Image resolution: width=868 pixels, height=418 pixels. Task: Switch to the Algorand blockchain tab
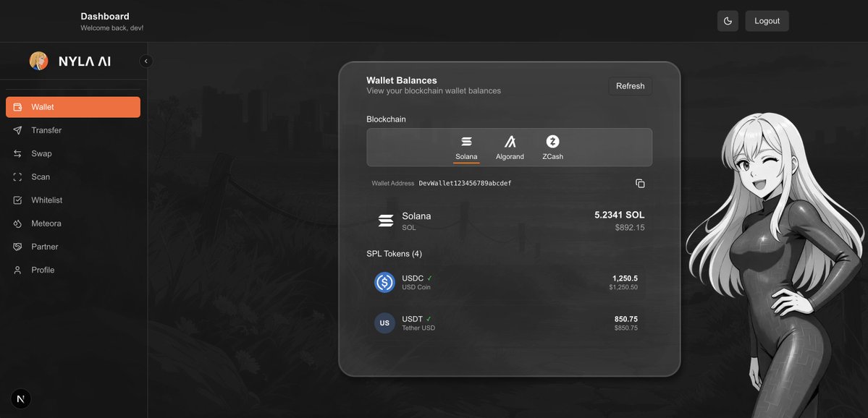tap(510, 148)
